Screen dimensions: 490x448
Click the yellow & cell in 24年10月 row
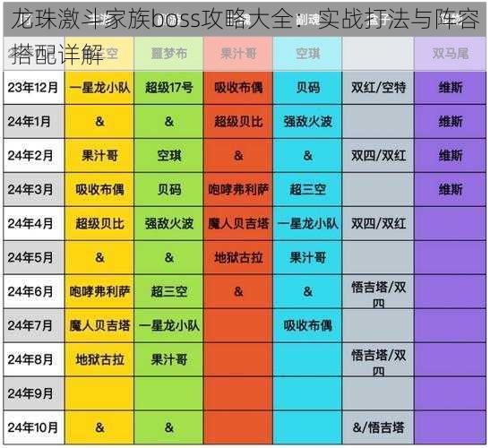[99, 427]
